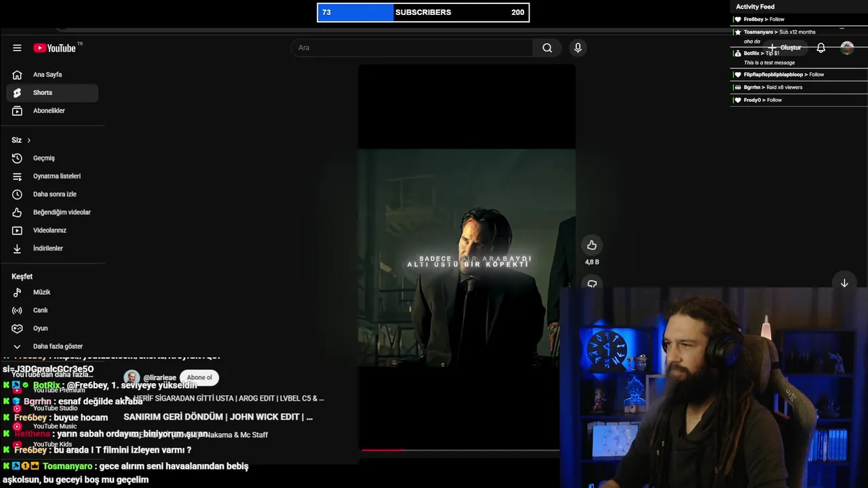Viewport: 868px width, 488px height.
Task: Click the Oynatma listeleri playlist icon
Action: coord(18,176)
